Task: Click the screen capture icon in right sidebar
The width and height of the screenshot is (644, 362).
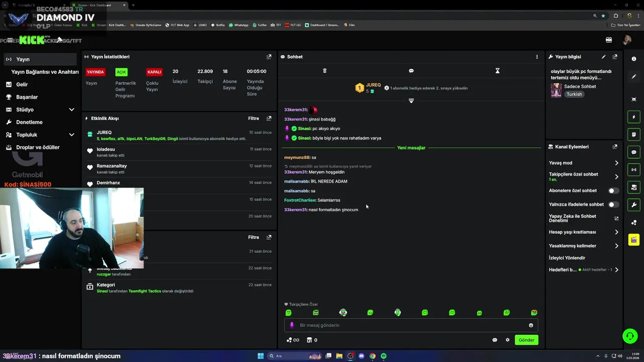Action: (634, 100)
